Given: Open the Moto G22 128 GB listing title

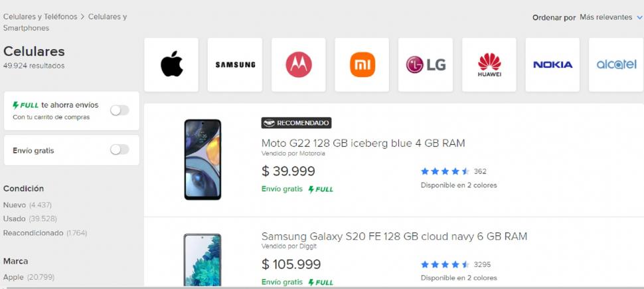Looking at the screenshot, I should tap(363, 143).
